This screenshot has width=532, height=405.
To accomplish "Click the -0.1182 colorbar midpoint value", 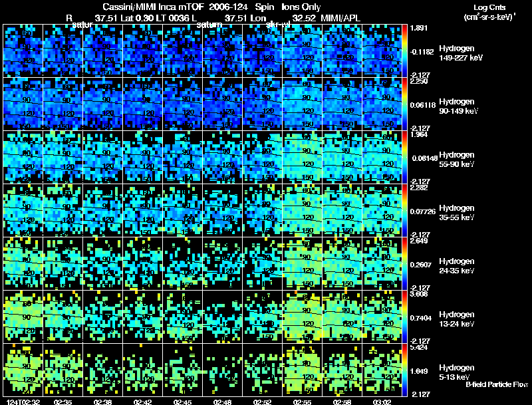I will (422, 52).
